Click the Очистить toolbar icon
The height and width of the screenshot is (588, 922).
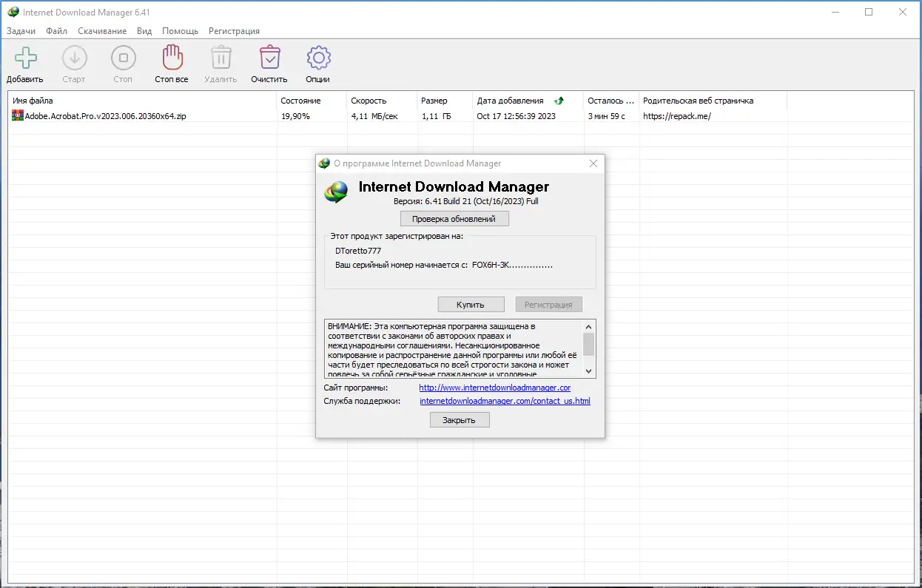click(269, 58)
